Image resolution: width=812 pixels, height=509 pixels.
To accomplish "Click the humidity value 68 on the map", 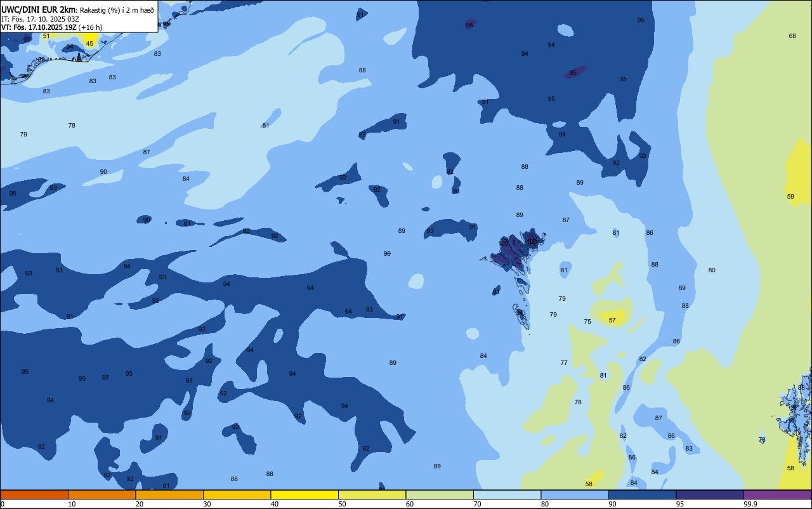I will [x=792, y=36].
